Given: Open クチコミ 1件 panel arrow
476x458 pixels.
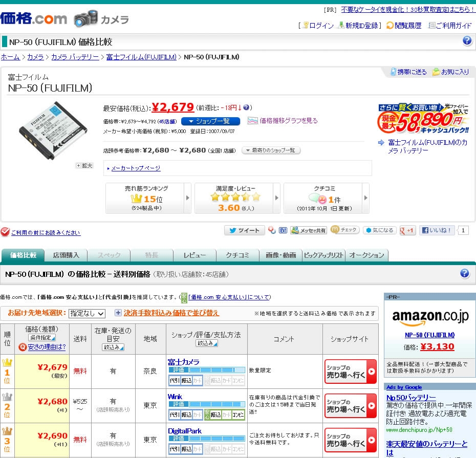Looking at the screenshot, I should [x=365, y=198].
